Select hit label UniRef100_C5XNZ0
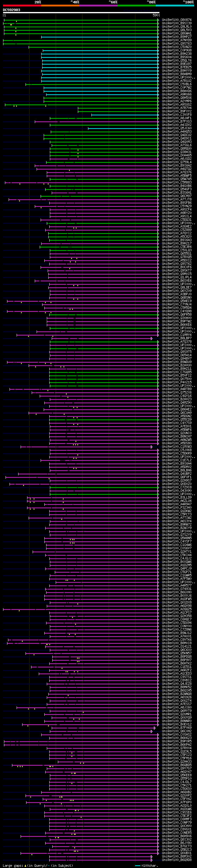The width and height of the screenshot is (197, 868). click(x=177, y=47)
